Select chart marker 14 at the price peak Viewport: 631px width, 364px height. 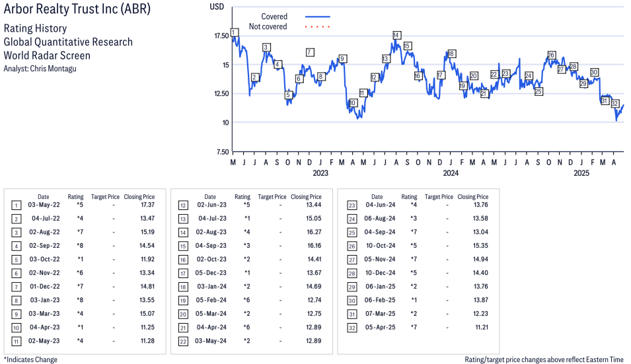[x=396, y=35]
